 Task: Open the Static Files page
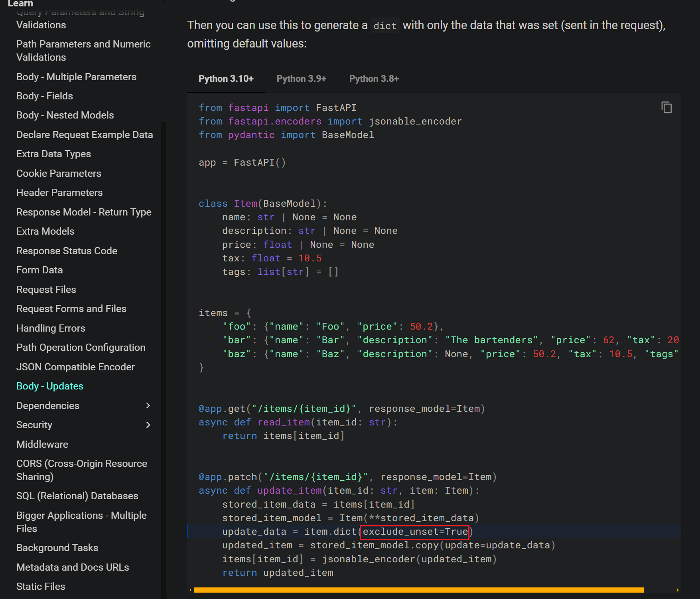(41, 587)
